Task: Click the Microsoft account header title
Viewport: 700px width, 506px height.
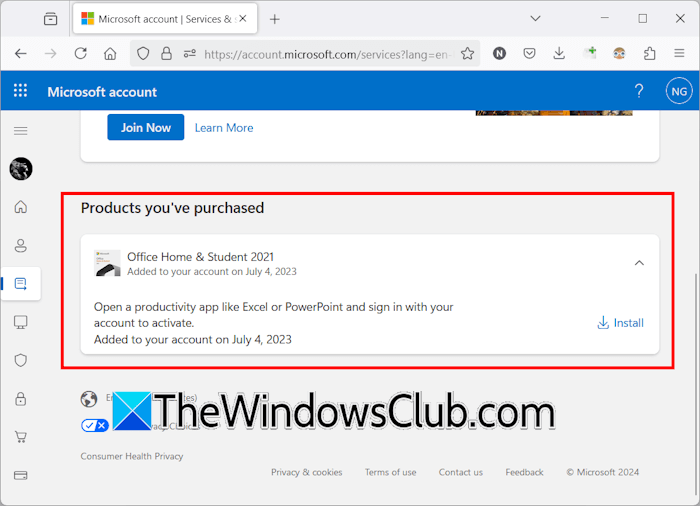Action: (x=102, y=92)
